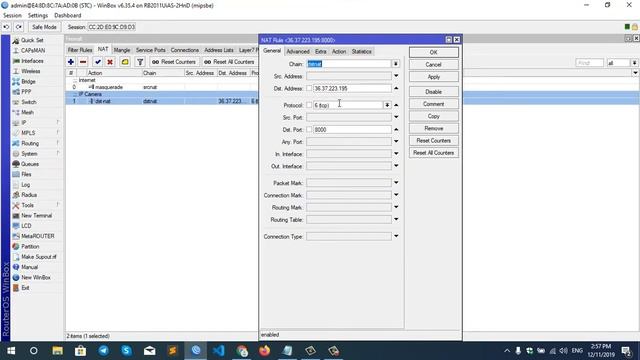Open the filter funnel icon
640x360 pixels.
click(x=140, y=62)
